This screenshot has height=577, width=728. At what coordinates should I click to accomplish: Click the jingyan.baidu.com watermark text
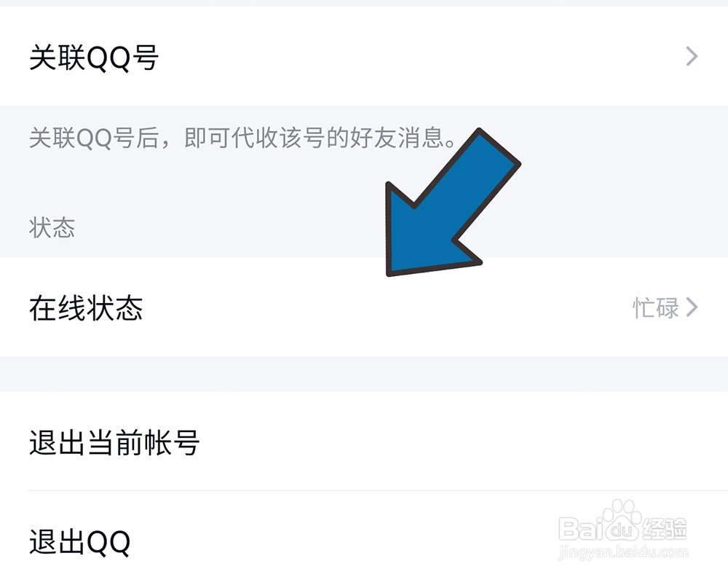pos(623,552)
